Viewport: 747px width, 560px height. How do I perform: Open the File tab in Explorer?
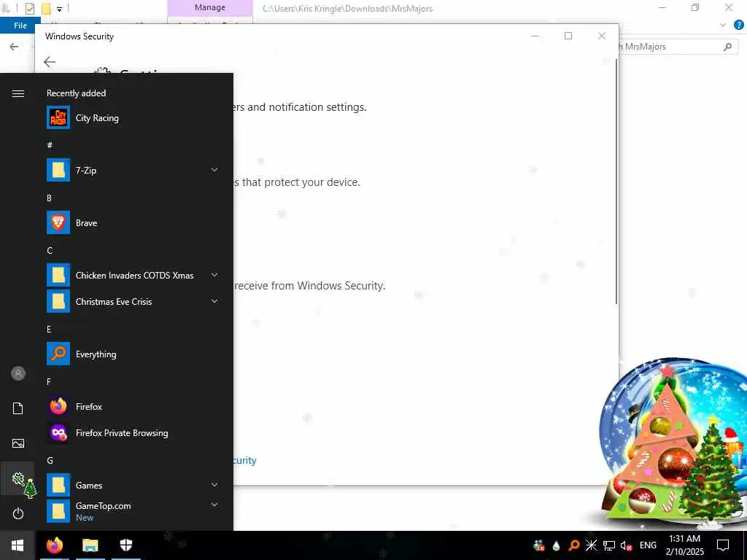click(x=20, y=26)
